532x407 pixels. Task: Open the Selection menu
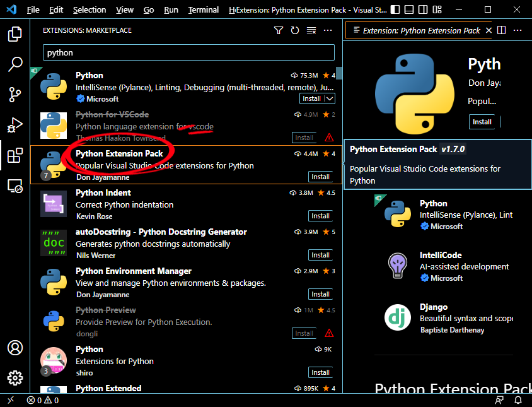[x=90, y=10]
